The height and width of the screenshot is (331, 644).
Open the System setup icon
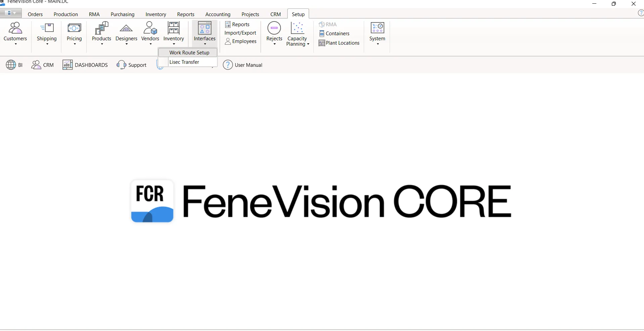tap(377, 28)
